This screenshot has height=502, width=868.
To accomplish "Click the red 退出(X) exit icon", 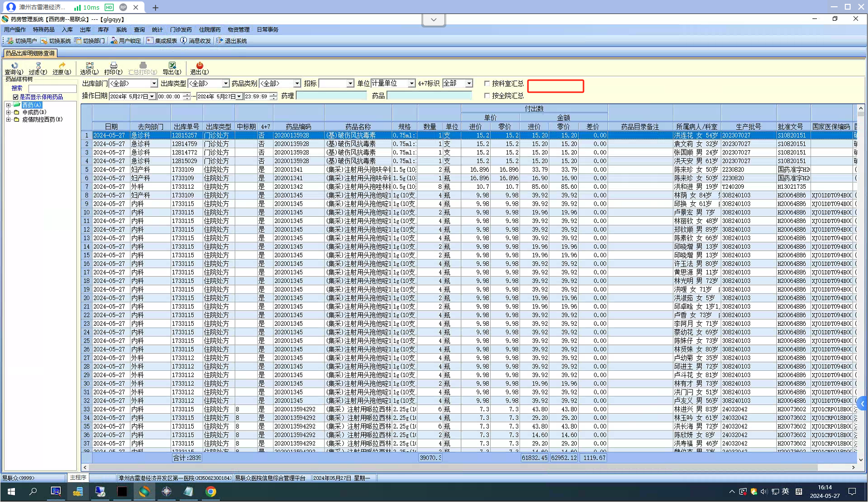I will (199, 68).
